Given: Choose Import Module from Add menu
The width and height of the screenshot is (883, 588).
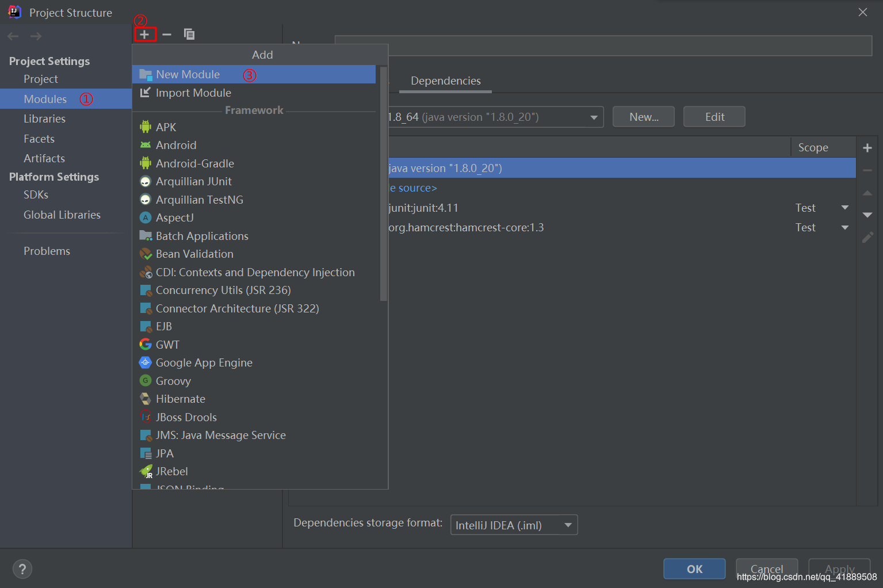Looking at the screenshot, I should coord(254,93).
